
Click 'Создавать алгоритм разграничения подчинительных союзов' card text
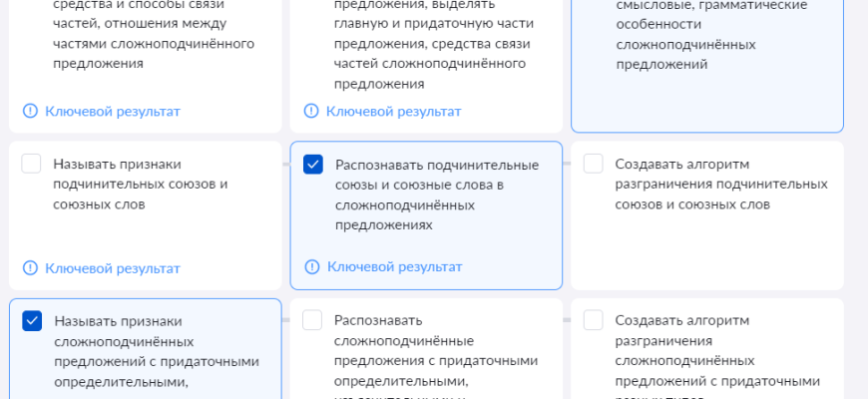coord(720,185)
